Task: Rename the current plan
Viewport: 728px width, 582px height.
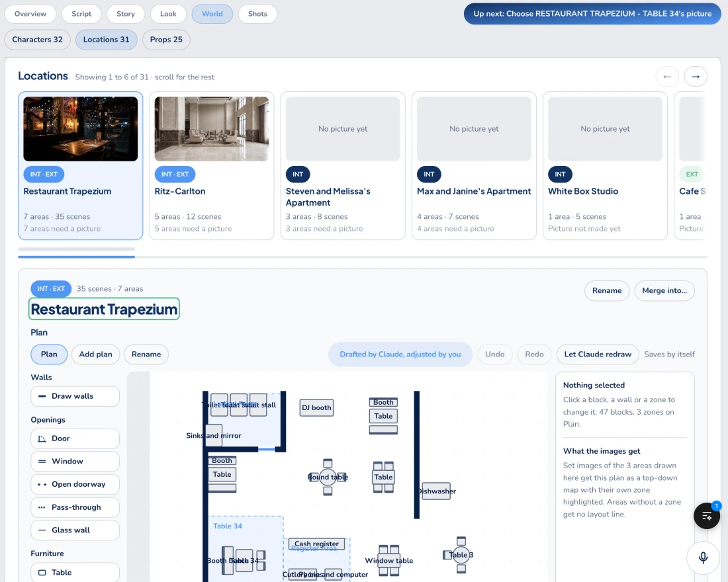Action: click(x=146, y=354)
